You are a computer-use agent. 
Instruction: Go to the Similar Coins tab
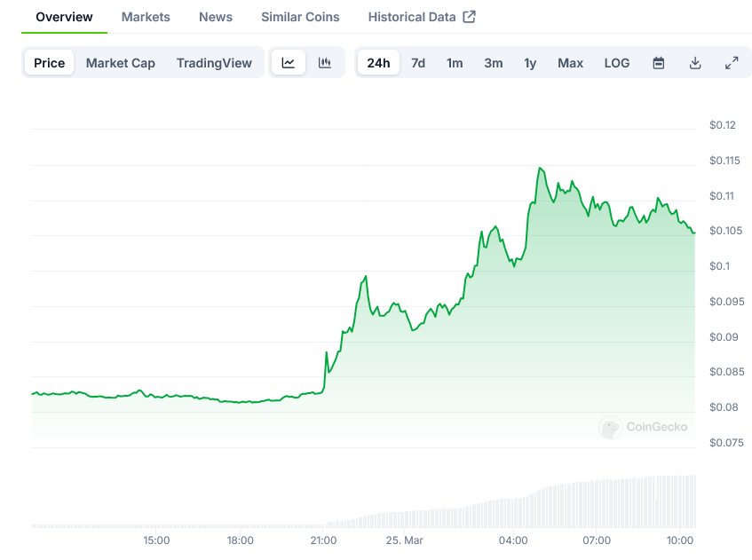pyautogui.click(x=300, y=17)
